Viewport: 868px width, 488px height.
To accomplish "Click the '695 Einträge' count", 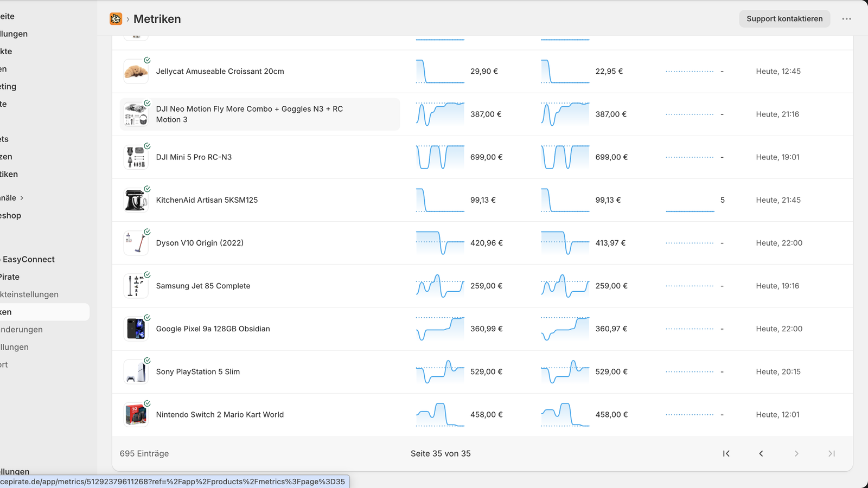I will (144, 453).
